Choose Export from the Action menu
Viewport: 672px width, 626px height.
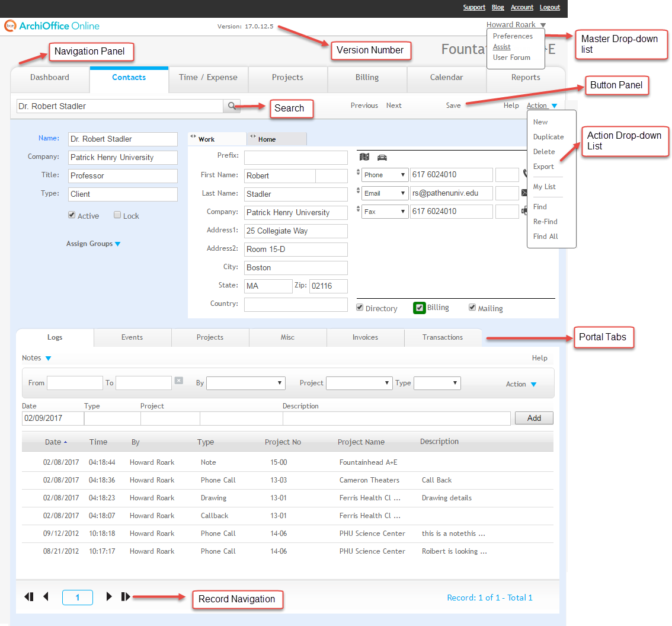click(543, 167)
